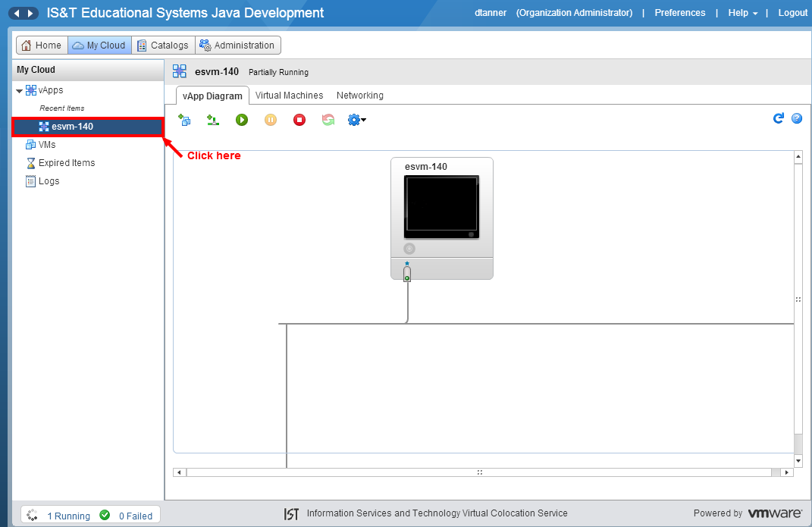Switch to the Virtual Machines tab

[289, 96]
